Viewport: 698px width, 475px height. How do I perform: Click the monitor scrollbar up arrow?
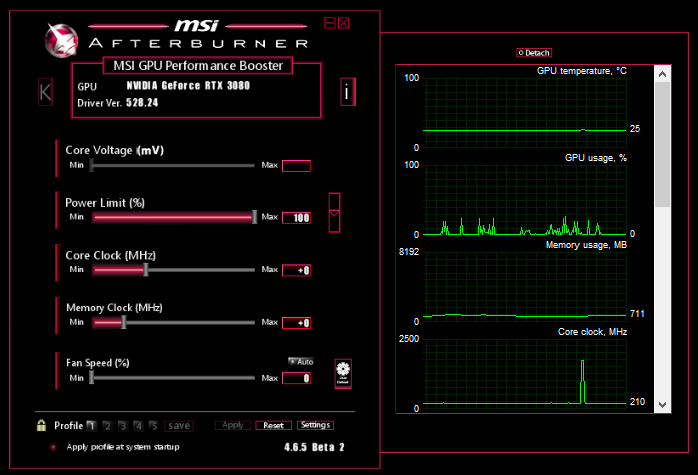click(662, 74)
